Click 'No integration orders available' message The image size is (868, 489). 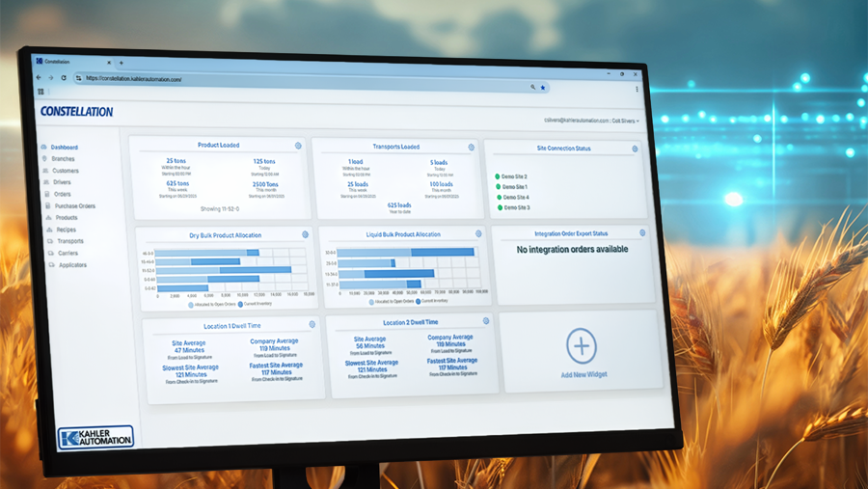click(x=572, y=249)
